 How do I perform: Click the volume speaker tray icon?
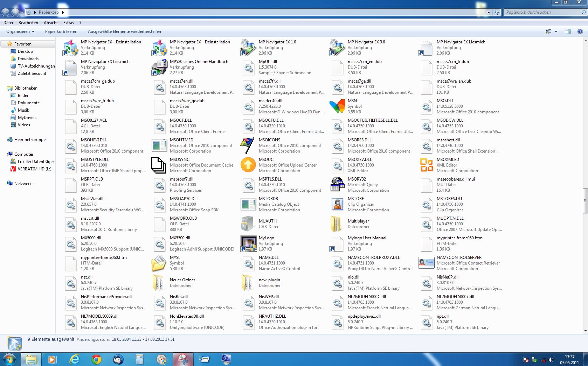(x=551, y=360)
